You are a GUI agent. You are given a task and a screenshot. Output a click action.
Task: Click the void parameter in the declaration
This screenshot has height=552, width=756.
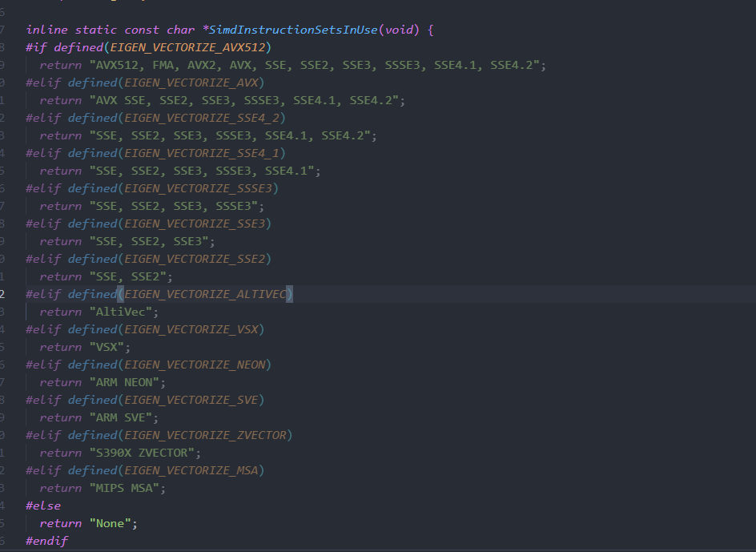point(399,30)
